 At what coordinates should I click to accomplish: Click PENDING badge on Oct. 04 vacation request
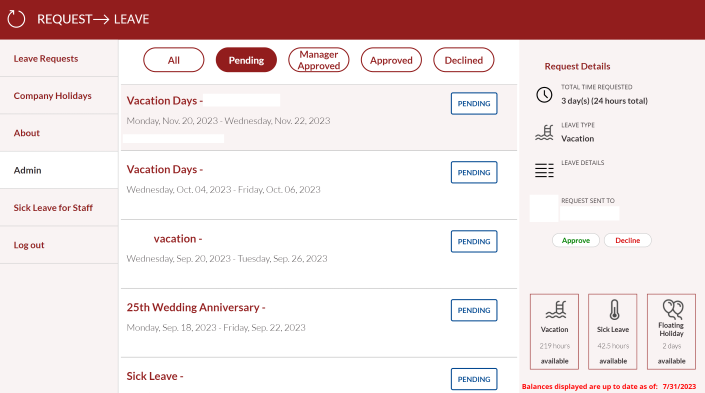[x=474, y=172]
